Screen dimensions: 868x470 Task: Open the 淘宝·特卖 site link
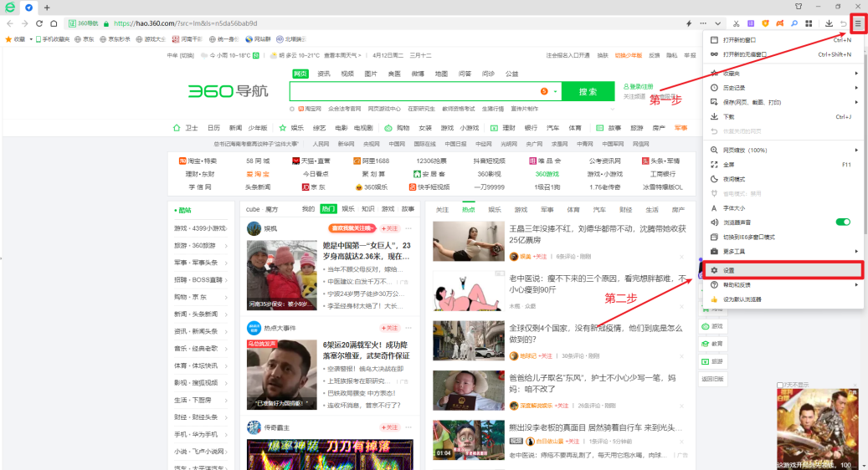(198, 161)
